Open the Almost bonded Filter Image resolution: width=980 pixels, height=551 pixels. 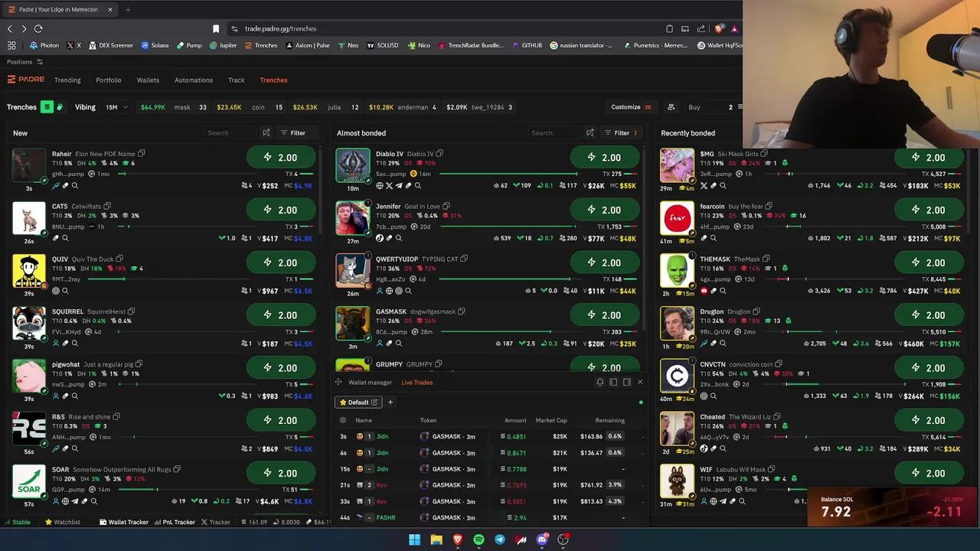[621, 133]
